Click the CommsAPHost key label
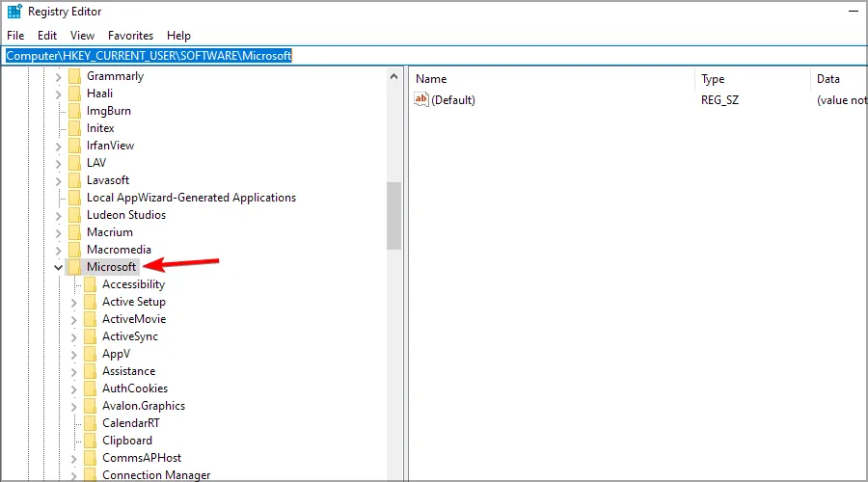The image size is (868, 482). (x=142, y=458)
